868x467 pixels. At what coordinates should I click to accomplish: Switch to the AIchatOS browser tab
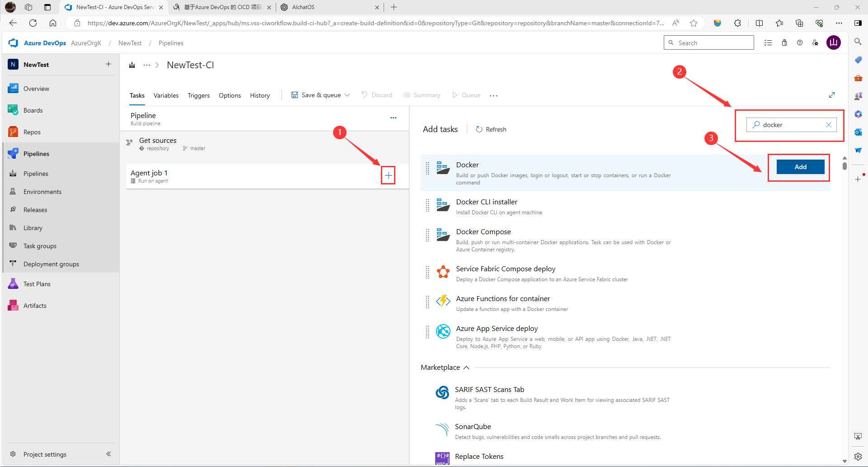click(330, 7)
